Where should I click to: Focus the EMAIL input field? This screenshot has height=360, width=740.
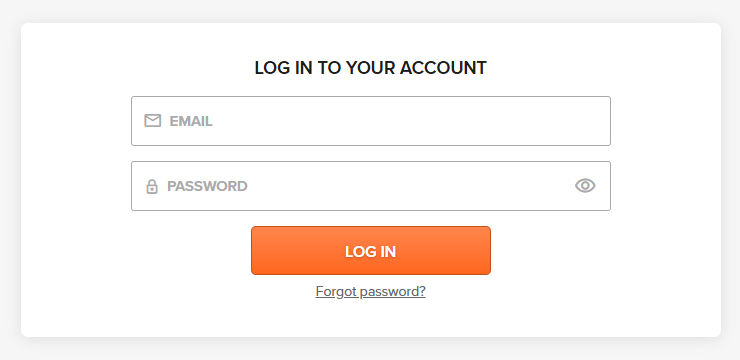371,121
